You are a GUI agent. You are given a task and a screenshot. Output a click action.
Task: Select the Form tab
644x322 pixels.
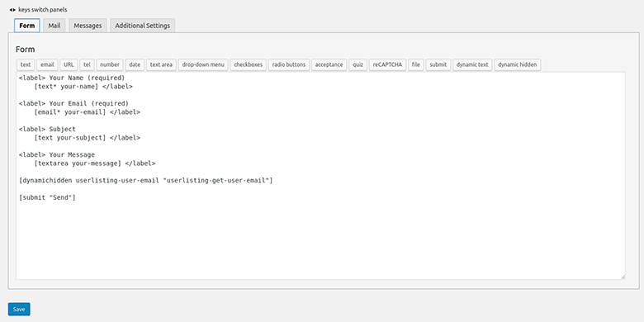click(27, 26)
